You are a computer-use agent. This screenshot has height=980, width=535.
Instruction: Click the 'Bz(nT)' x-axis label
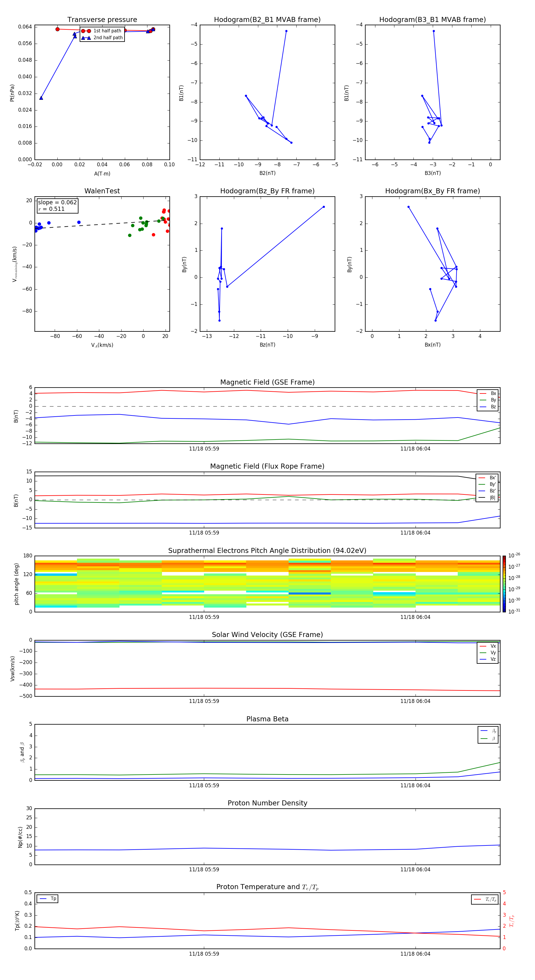coord(267,345)
